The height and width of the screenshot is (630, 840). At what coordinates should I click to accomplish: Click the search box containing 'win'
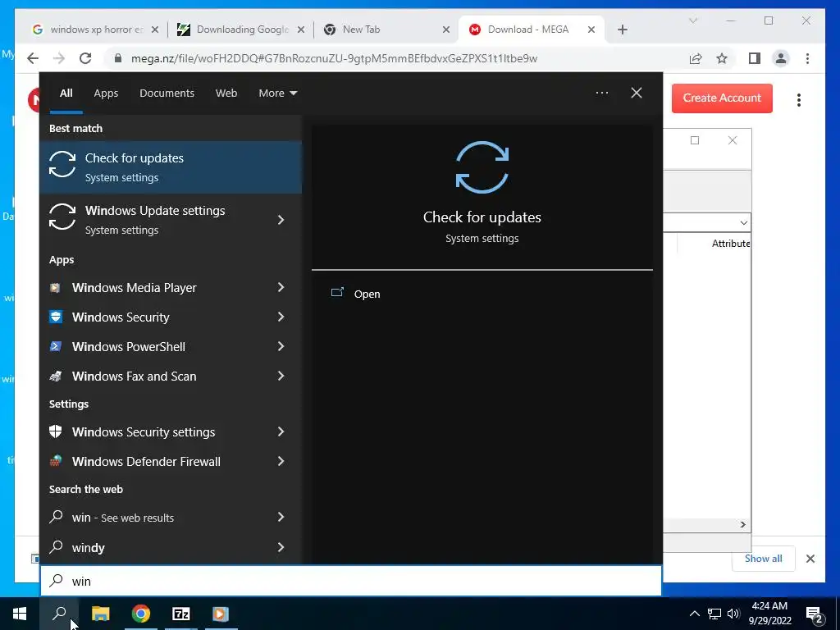[351, 582]
